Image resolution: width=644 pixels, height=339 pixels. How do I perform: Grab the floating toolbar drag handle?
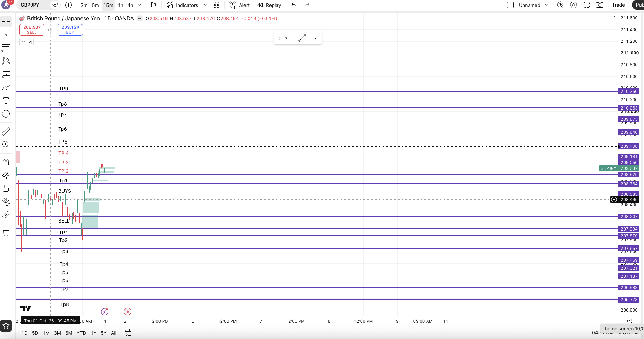[278, 38]
